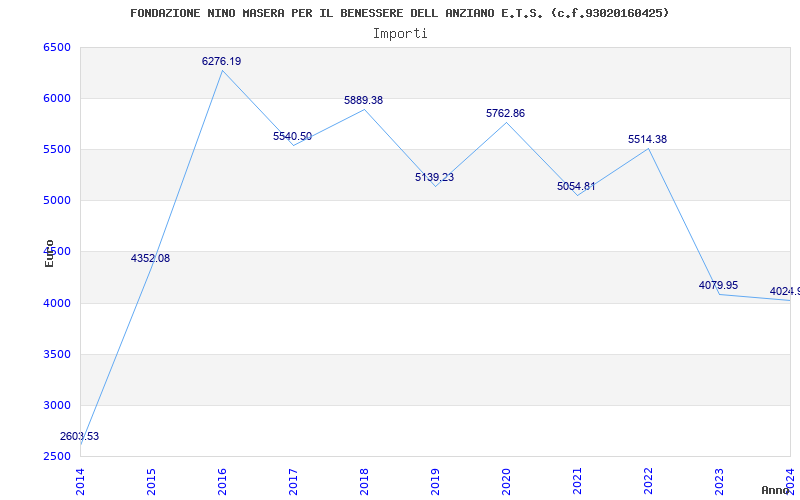Select the 6000 y-axis tick label
Viewport: 800px width, 500px height.
point(57,98)
